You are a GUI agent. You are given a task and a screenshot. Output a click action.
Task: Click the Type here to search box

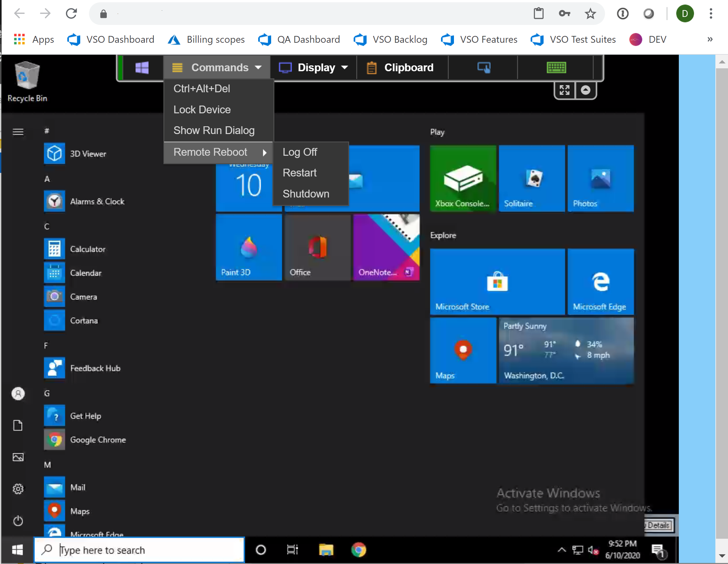coord(139,549)
